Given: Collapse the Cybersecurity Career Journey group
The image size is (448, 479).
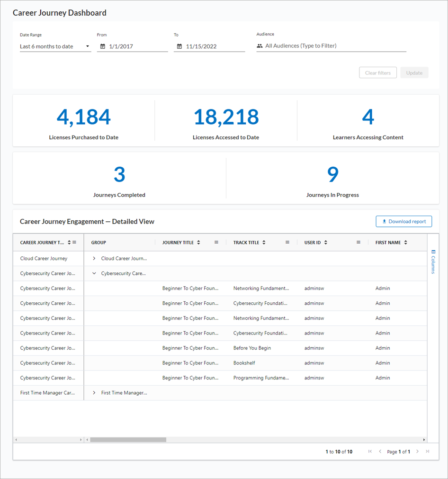Looking at the screenshot, I should click(94, 273).
